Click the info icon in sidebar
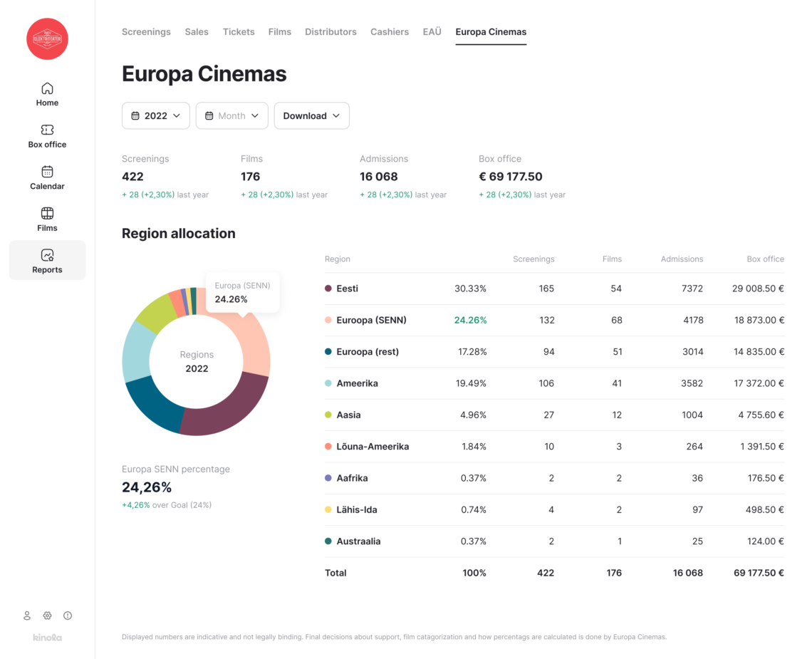812x659 pixels. pos(68,616)
